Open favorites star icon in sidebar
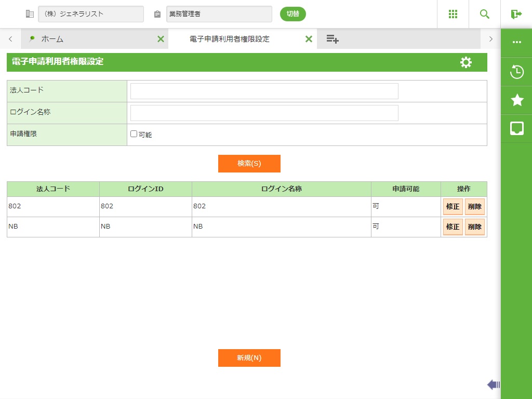The width and height of the screenshot is (532, 399). point(516,100)
